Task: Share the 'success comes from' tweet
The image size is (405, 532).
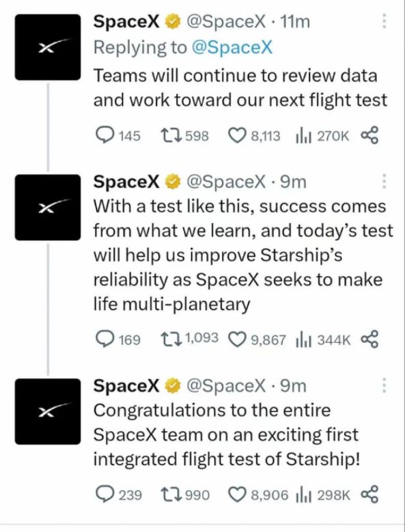Action: 369,339
